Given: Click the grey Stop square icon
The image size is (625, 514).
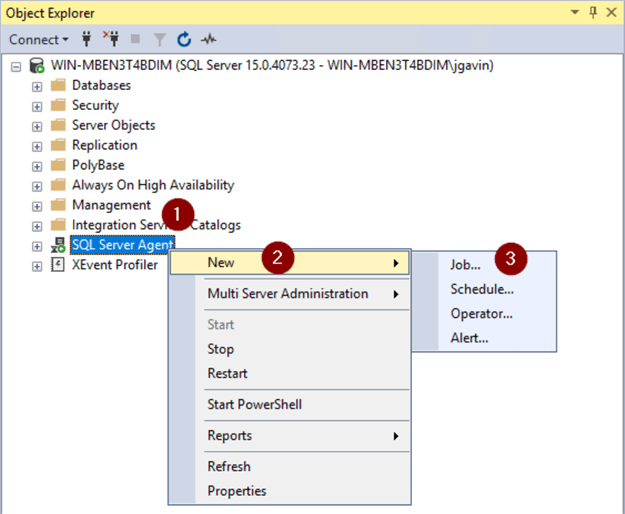Looking at the screenshot, I should (x=136, y=39).
